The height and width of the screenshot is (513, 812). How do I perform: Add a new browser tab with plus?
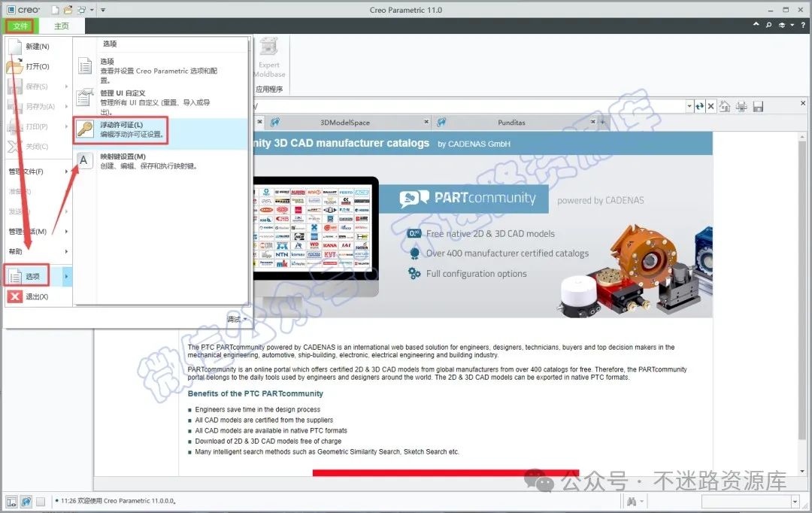pos(602,123)
